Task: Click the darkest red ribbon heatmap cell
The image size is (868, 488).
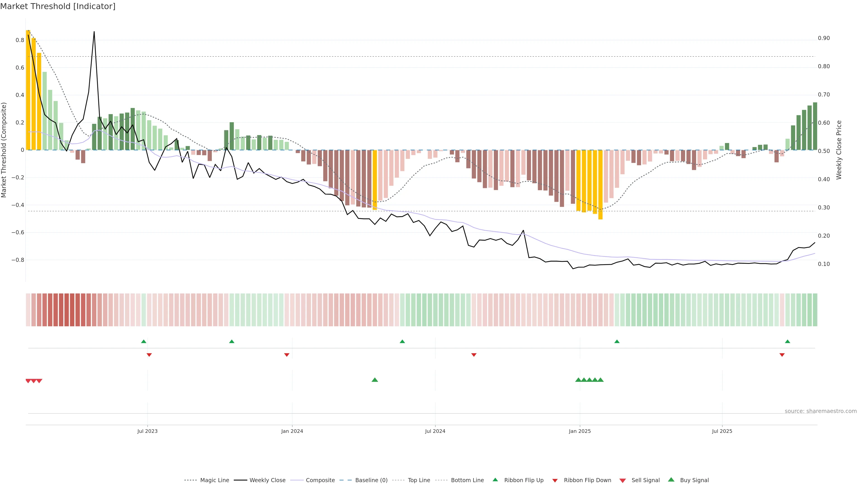Action: tap(72, 310)
